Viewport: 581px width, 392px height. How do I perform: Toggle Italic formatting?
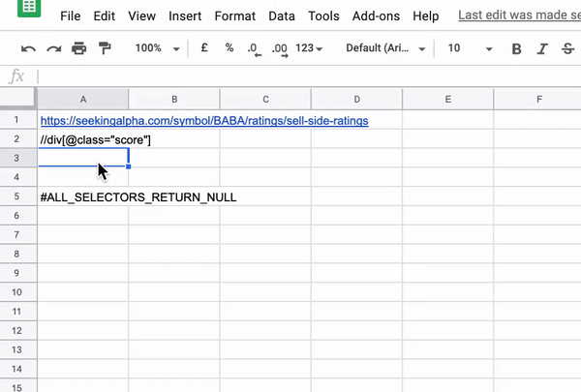(x=542, y=49)
